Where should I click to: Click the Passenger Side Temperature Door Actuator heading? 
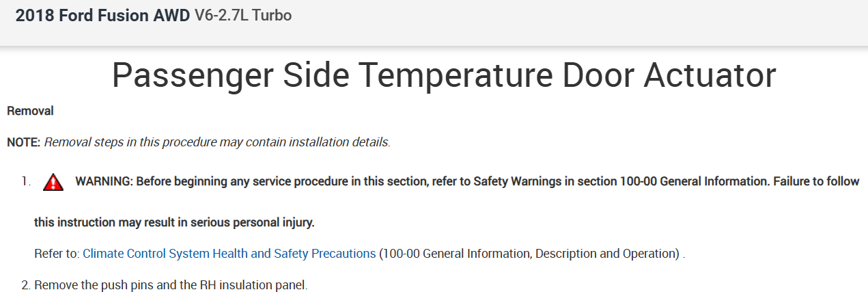[x=443, y=75]
